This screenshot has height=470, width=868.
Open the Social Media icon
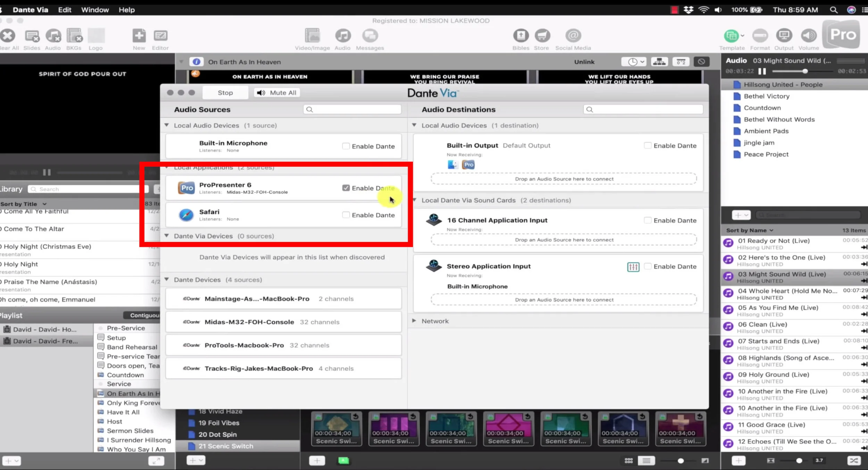point(573,36)
